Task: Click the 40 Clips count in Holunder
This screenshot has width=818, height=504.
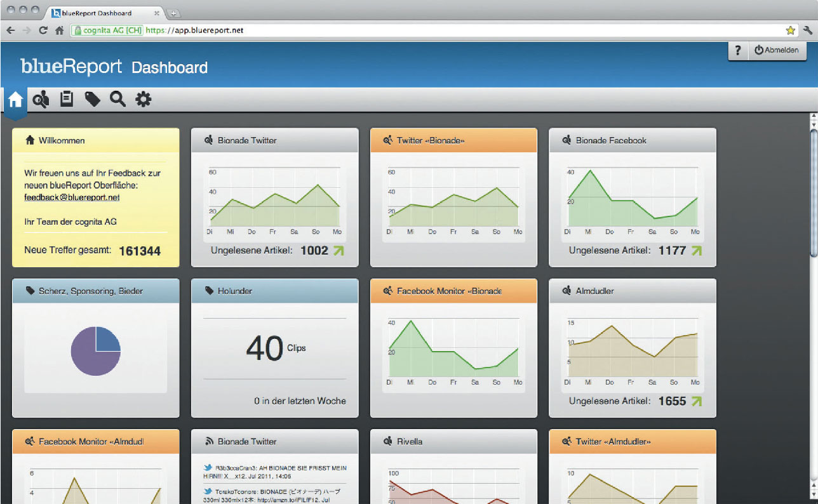Action: 275,348
